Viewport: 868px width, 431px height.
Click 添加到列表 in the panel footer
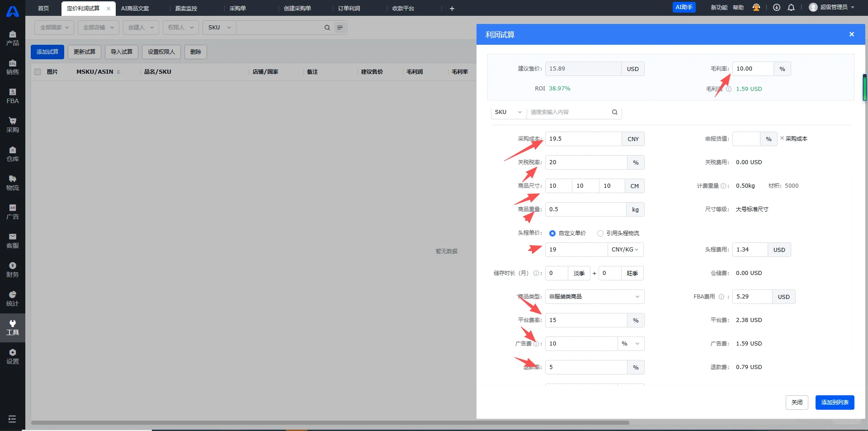(835, 403)
